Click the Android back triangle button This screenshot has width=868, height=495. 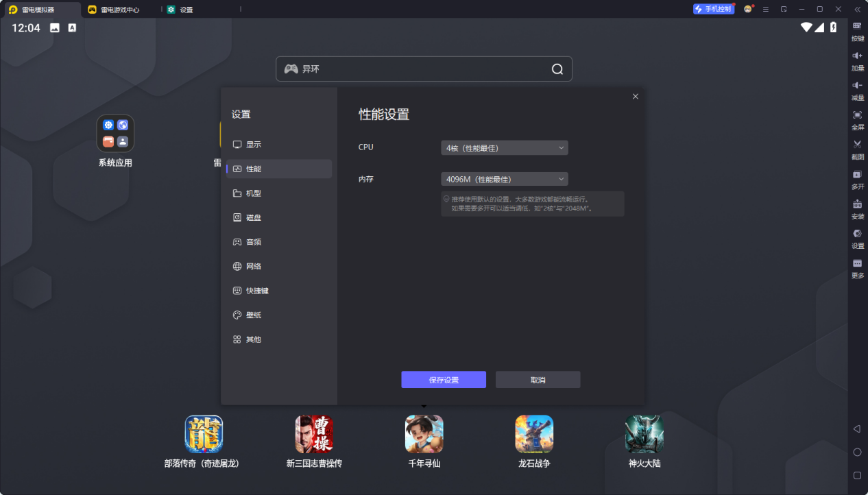857,428
